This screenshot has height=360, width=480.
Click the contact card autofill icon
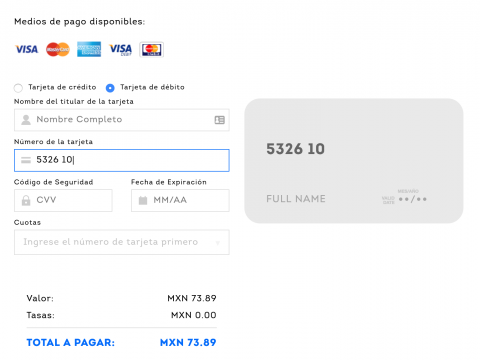pos(219,120)
